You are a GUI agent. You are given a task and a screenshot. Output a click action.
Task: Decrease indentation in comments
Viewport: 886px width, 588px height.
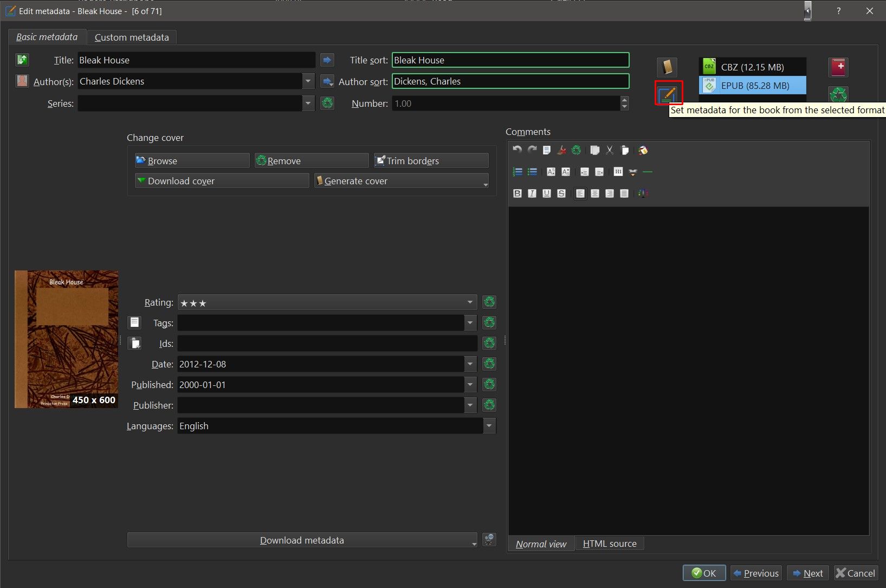click(599, 172)
